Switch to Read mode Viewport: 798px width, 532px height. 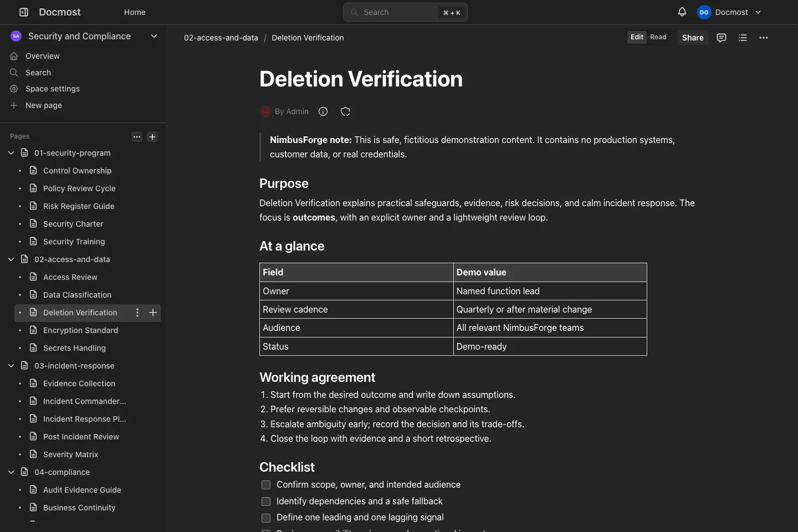coord(658,37)
